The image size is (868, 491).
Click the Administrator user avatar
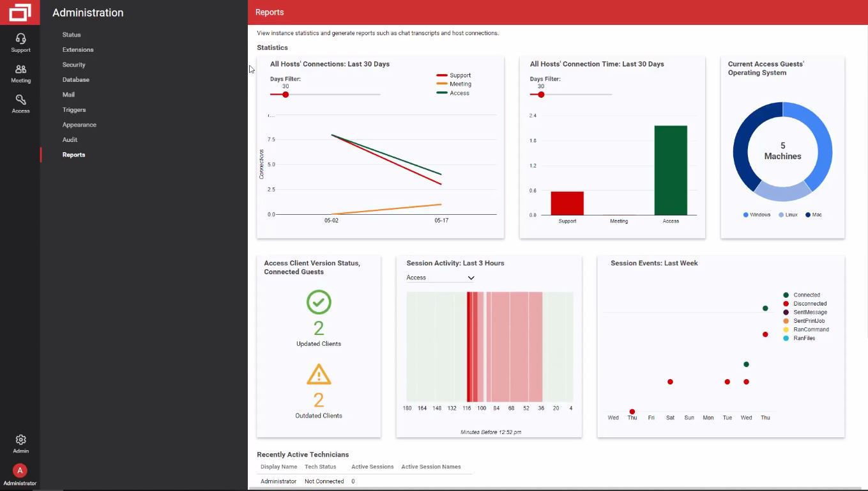coord(20,471)
